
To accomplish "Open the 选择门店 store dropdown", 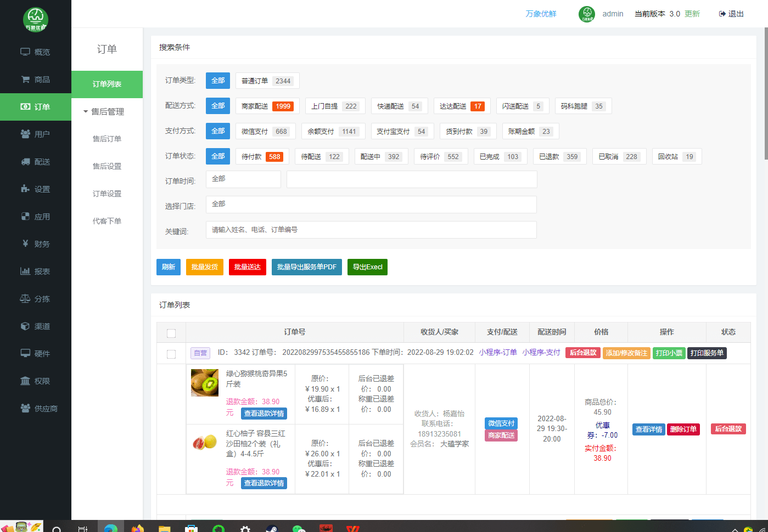I will [371, 205].
